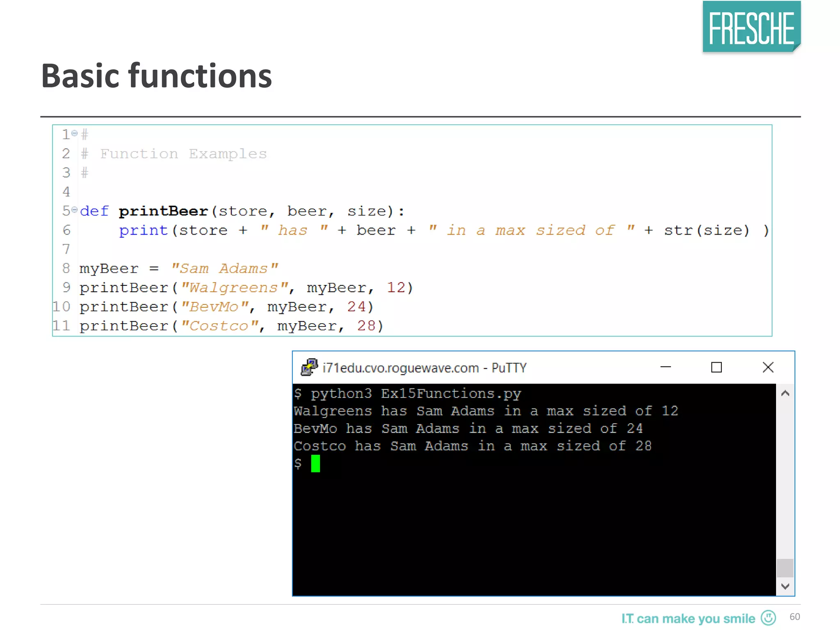Click line number 4 in the gutter
This screenshot has width=840, height=630.
pyautogui.click(x=66, y=192)
